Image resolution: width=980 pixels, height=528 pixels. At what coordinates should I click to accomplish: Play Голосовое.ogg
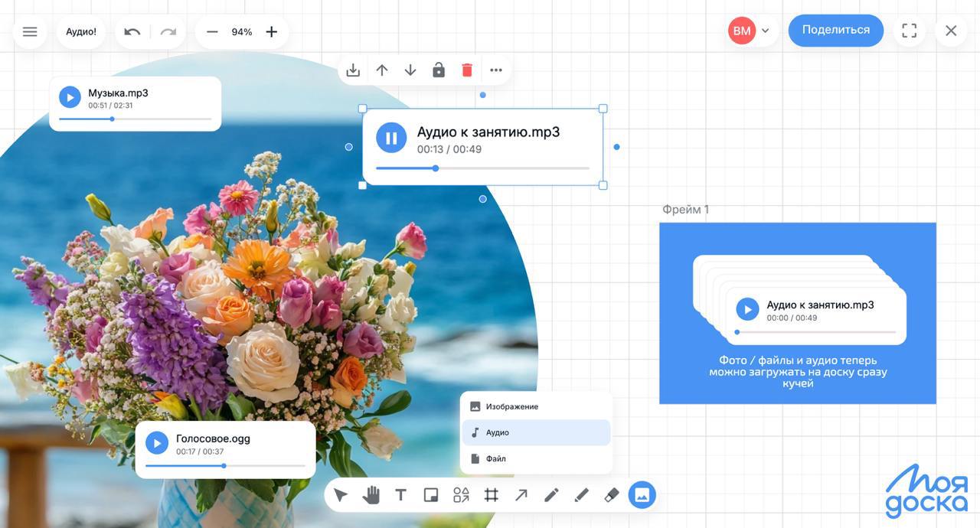click(157, 443)
